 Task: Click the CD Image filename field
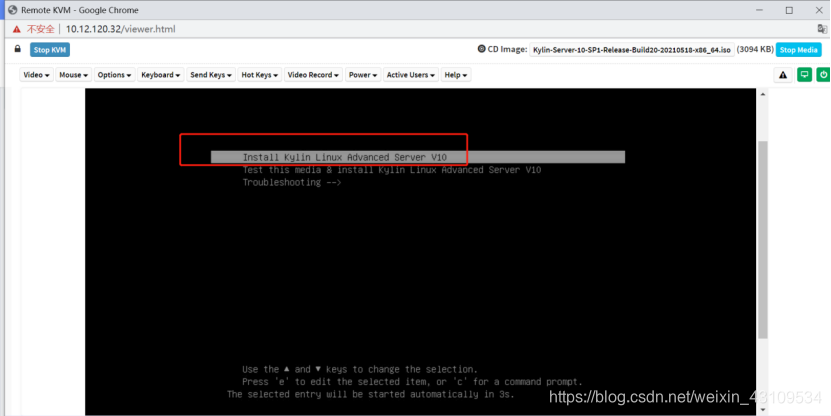click(x=632, y=50)
